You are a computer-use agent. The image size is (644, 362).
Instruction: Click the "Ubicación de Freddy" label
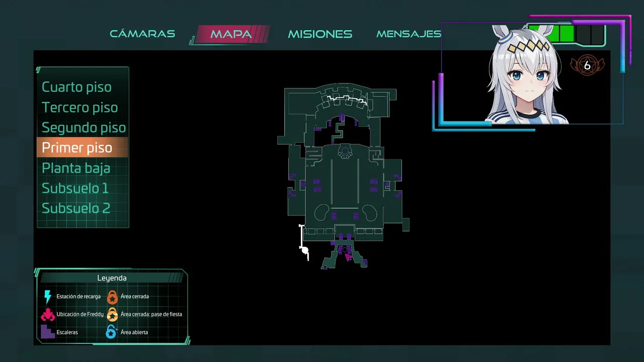tap(80, 314)
